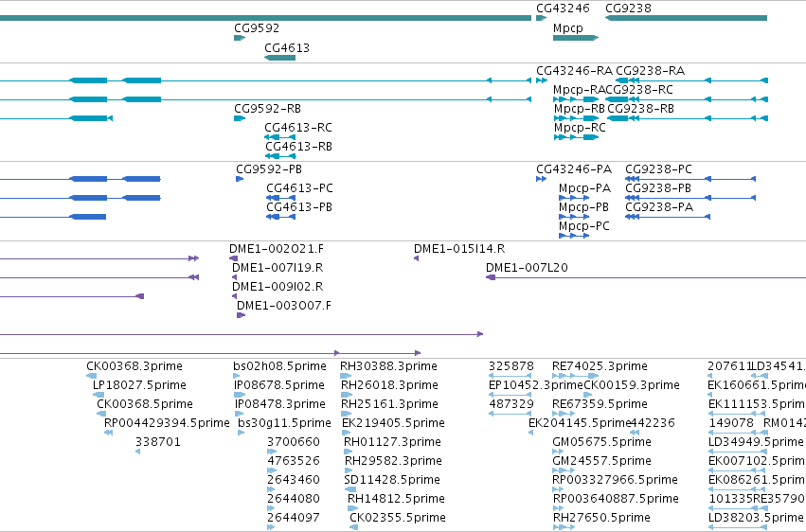
Task: Click the DME1-003O07.F label
Action: point(284,306)
